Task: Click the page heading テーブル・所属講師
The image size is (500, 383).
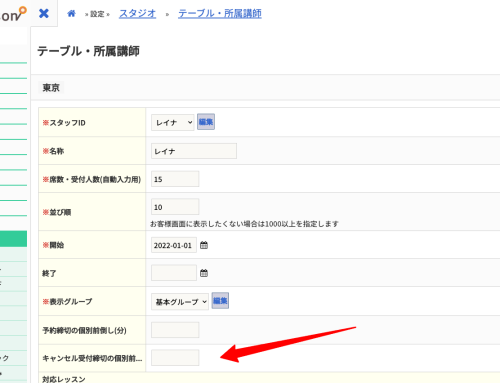Action: (88, 51)
